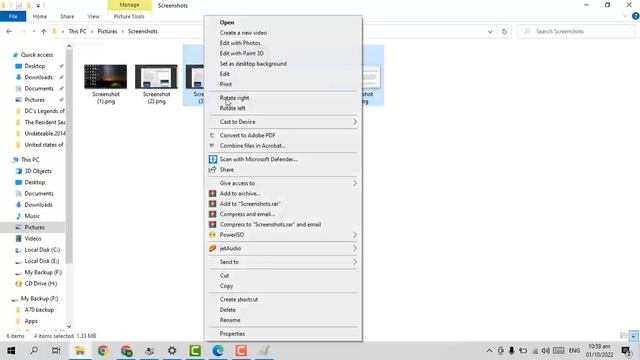640x360 pixels.
Task: Open recent locations dropdown arrow
Action: (x=33, y=31)
